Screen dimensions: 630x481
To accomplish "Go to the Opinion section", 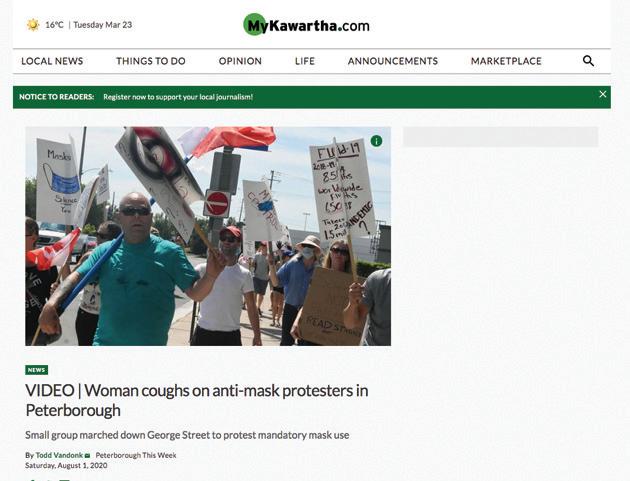I will click(x=240, y=61).
